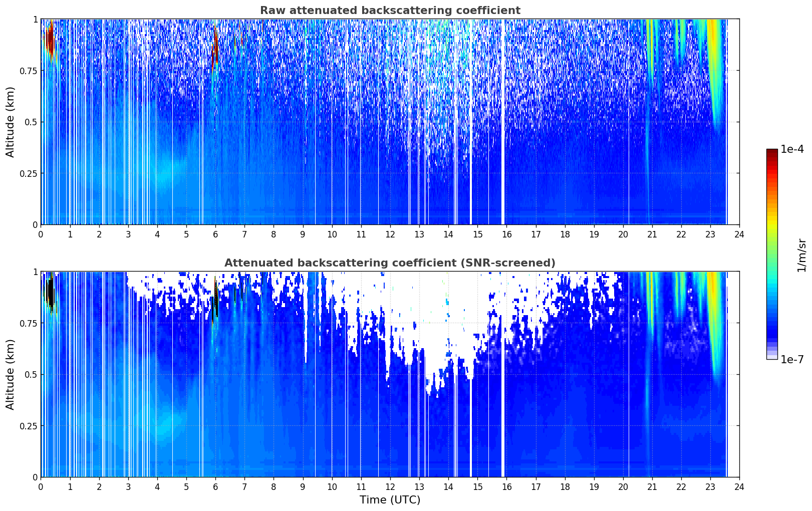Click the 0.5 altitude tick on top plot
Viewport: 812px width, 511px height.
click(31, 122)
